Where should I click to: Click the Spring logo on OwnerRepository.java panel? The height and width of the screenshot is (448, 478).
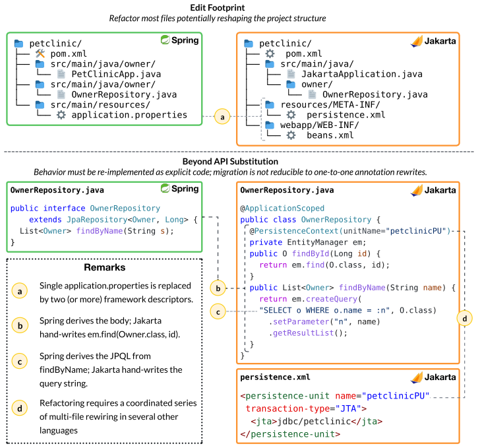click(x=179, y=189)
